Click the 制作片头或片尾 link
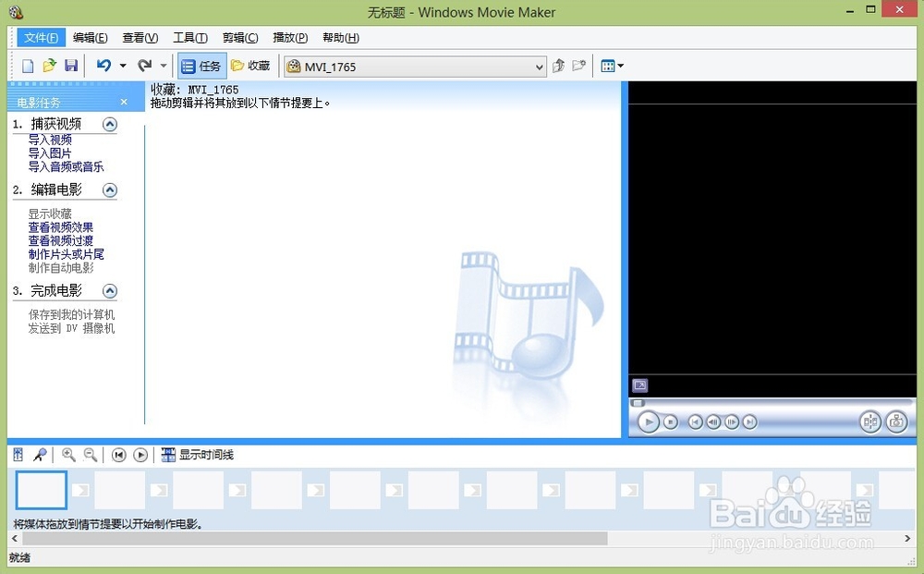This screenshot has width=924, height=574. pyautogui.click(x=66, y=254)
